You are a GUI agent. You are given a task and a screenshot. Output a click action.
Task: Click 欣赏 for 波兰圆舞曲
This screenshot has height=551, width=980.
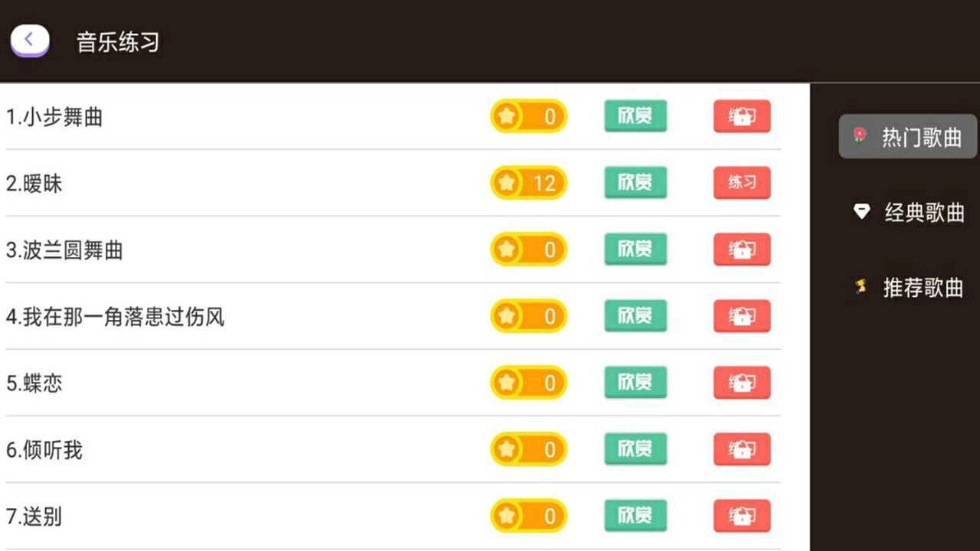(635, 249)
